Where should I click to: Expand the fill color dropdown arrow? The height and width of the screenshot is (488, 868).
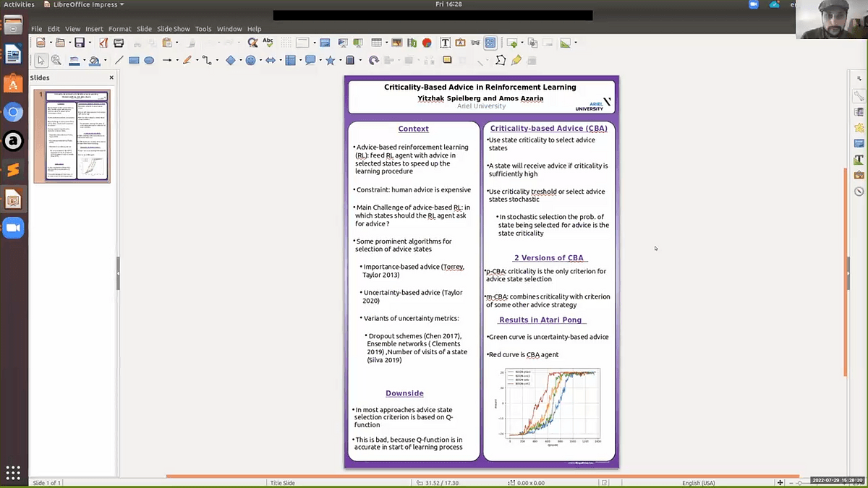pos(106,60)
